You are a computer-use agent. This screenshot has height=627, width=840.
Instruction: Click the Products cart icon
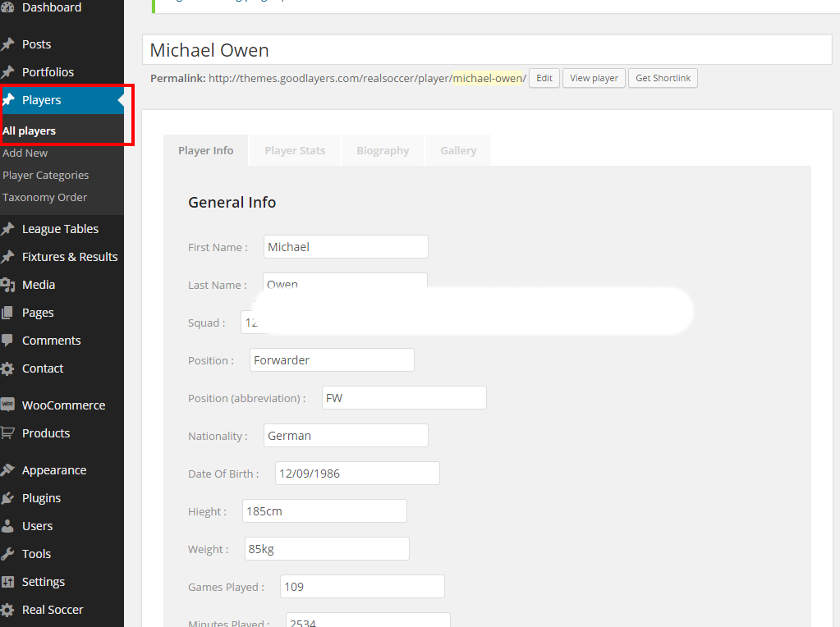coord(7,433)
